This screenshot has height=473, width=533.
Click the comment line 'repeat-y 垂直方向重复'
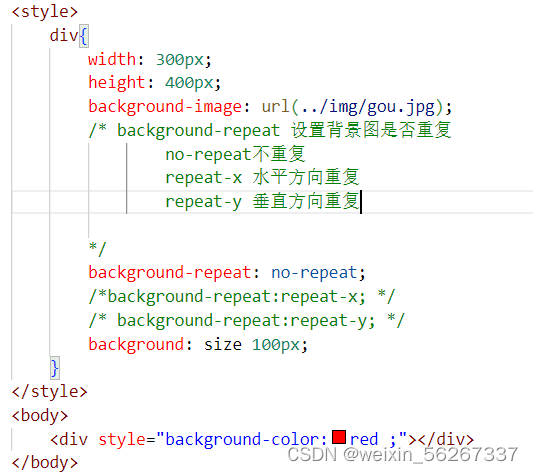click(x=262, y=201)
